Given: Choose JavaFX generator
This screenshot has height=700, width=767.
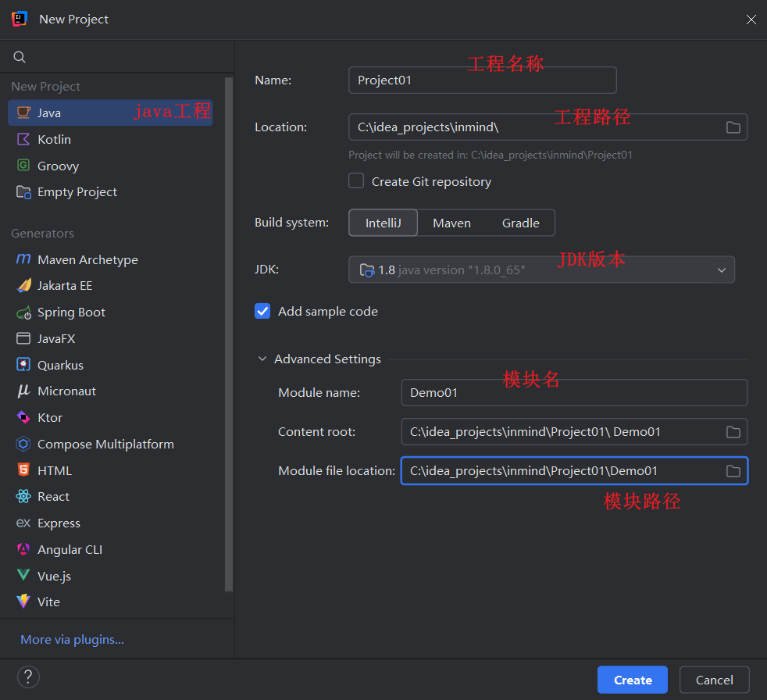Looking at the screenshot, I should pyautogui.click(x=111, y=338).
